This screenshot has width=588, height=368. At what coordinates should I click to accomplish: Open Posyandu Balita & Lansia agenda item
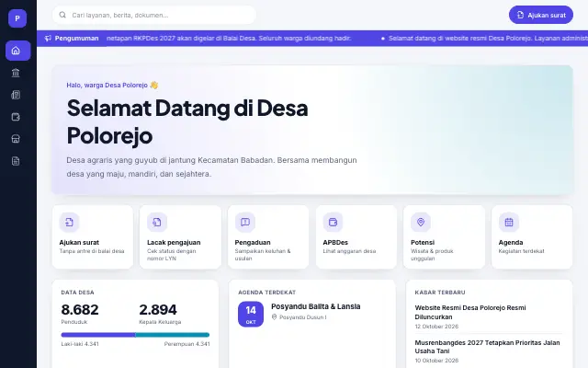(x=315, y=306)
